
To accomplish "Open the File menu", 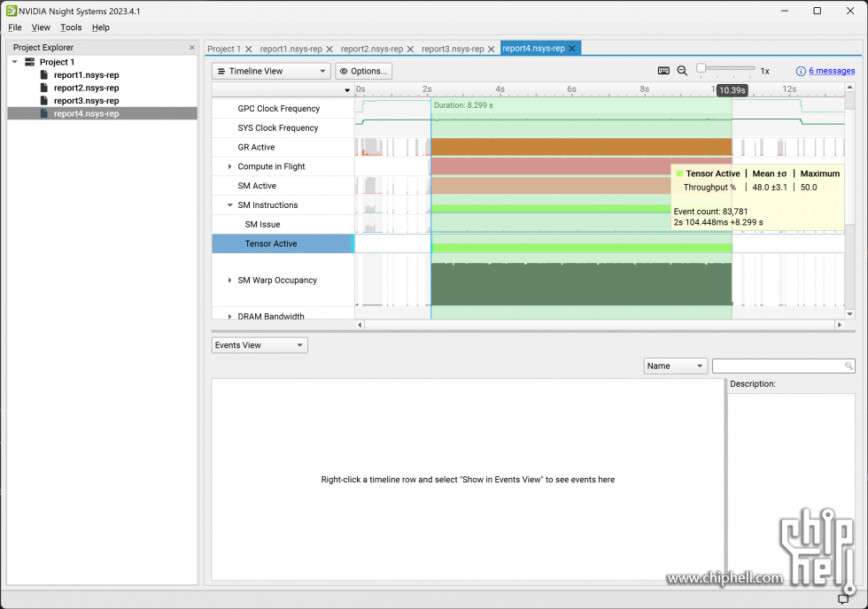I will (x=15, y=27).
